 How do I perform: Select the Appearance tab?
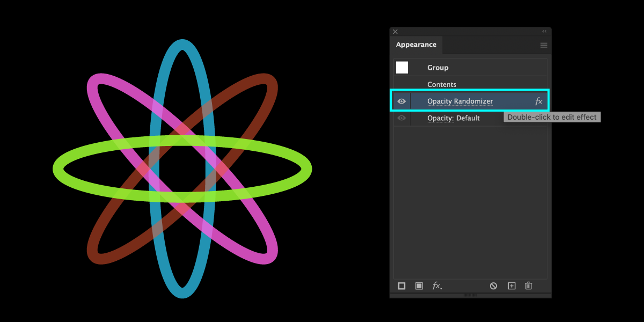pyautogui.click(x=416, y=45)
